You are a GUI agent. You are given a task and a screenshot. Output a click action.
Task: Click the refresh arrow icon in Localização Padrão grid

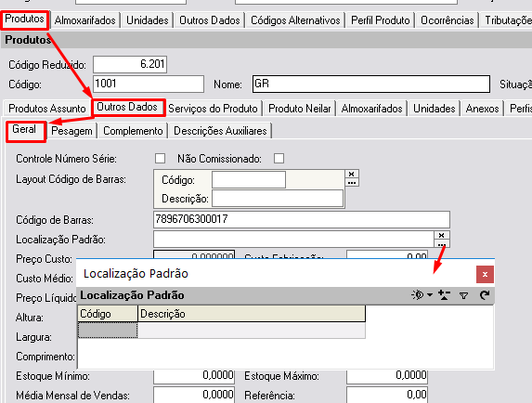pos(485,295)
